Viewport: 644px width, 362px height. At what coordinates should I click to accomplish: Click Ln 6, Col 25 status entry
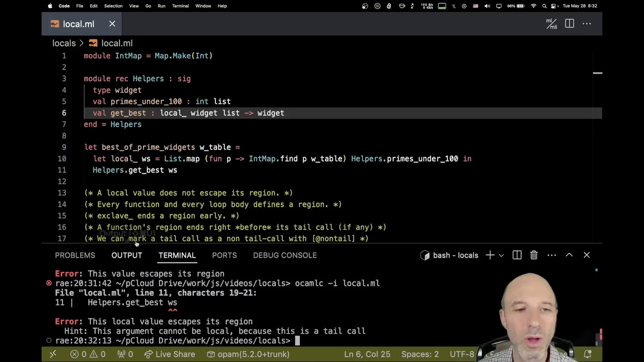point(367,354)
